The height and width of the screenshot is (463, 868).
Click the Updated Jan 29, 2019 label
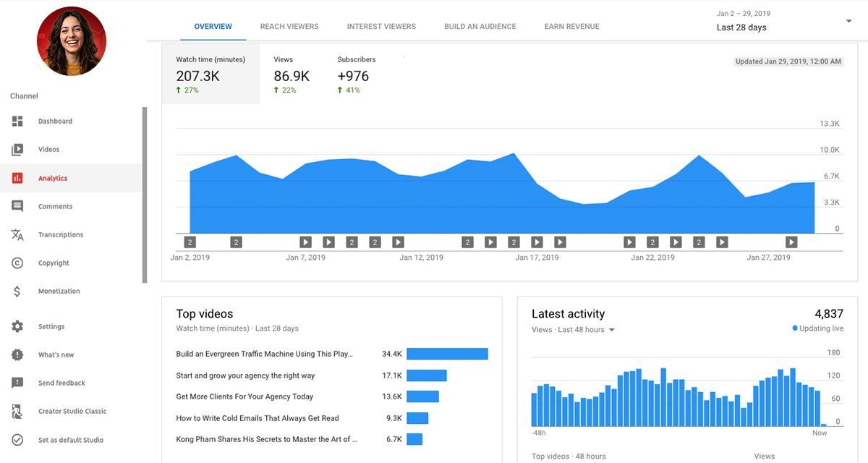coord(788,61)
